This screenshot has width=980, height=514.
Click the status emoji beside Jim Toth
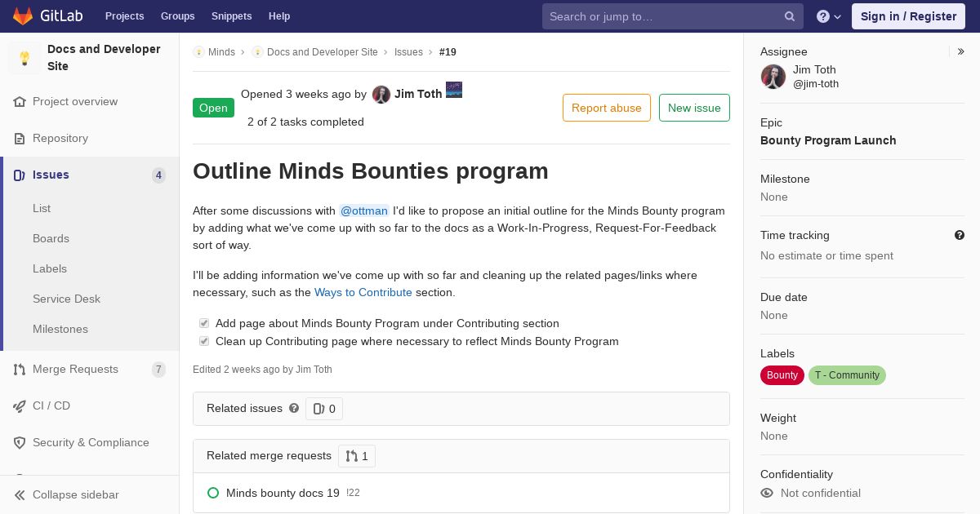[x=454, y=90]
